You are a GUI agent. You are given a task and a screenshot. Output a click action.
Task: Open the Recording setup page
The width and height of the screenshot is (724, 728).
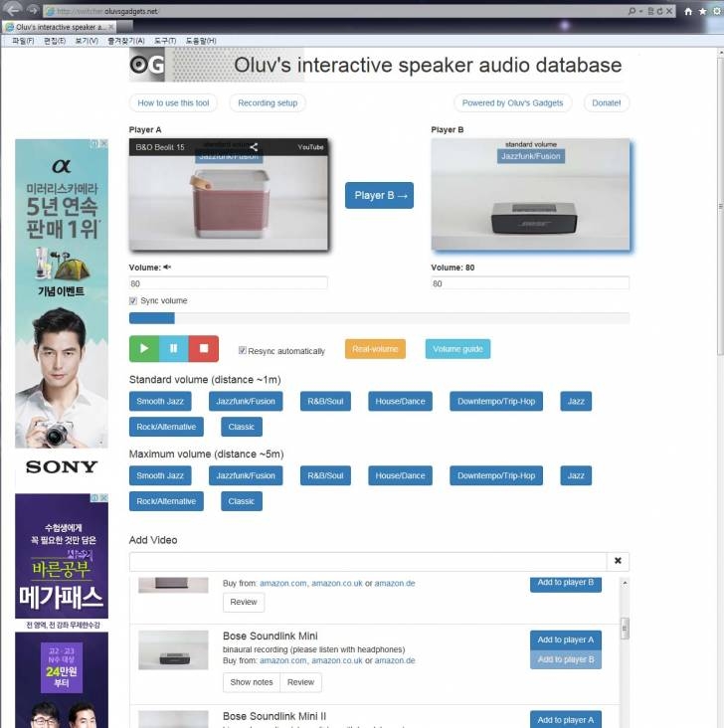tap(268, 103)
